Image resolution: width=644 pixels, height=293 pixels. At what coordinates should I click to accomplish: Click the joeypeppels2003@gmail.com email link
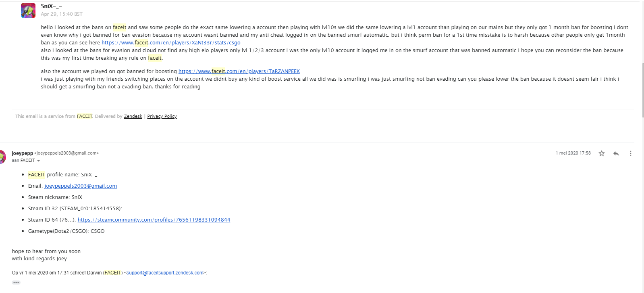(x=81, y=186)
